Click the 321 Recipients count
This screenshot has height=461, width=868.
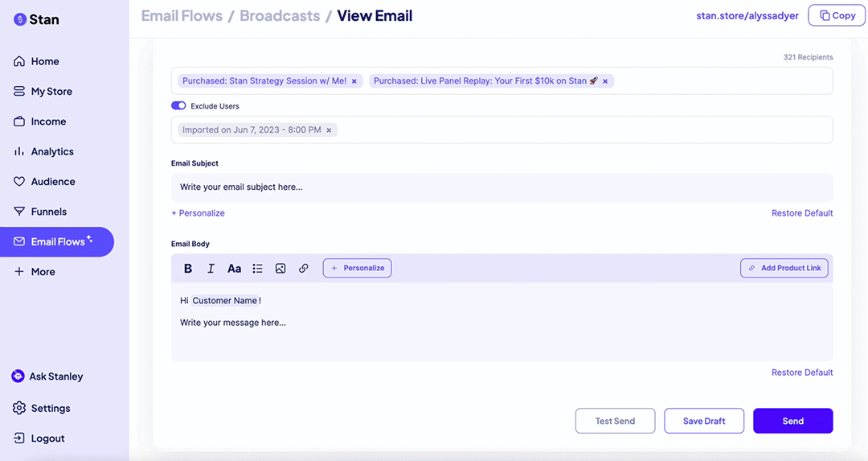tap(808, 57)
